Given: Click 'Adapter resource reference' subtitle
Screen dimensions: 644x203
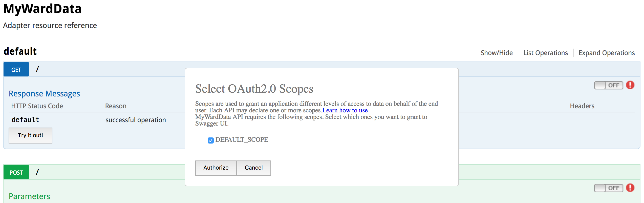Looking at the screenshot, I should pos(50,25).
